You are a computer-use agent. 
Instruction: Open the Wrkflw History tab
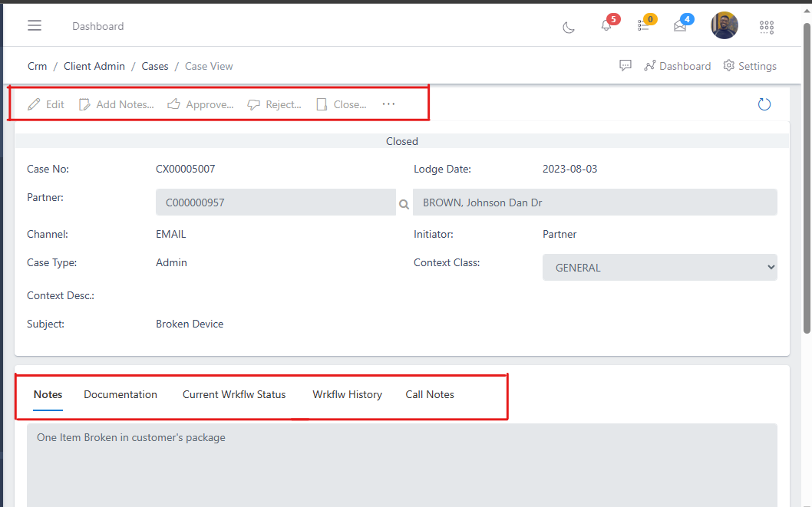347,394
